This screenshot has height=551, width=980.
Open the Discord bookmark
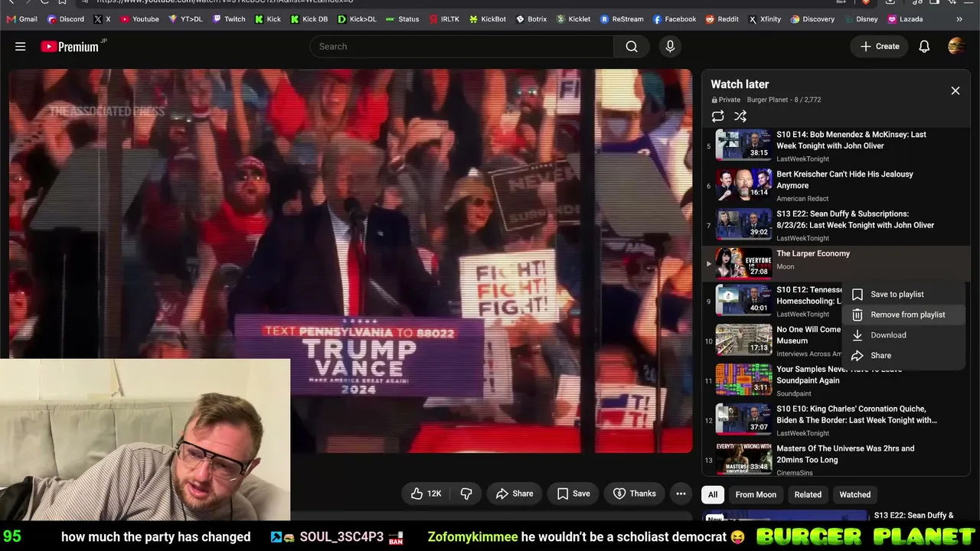pos(66,19)
